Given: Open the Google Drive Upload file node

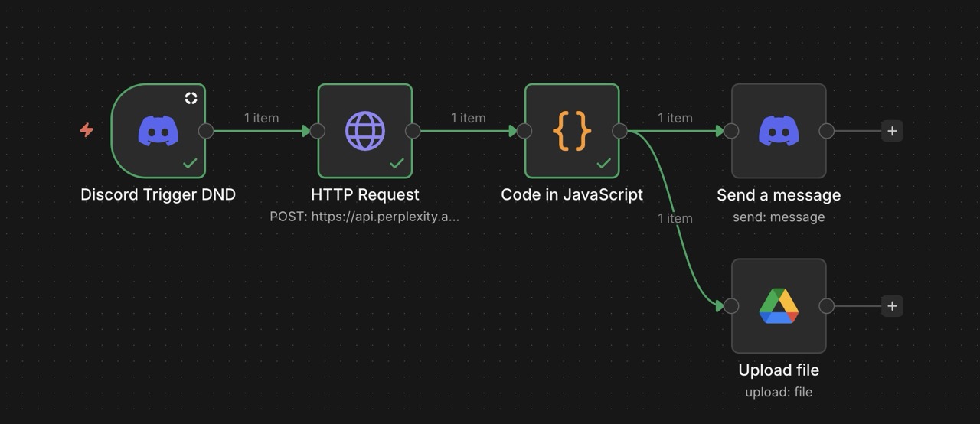Looking at the screenshot, I should click(x=779, y=306).
